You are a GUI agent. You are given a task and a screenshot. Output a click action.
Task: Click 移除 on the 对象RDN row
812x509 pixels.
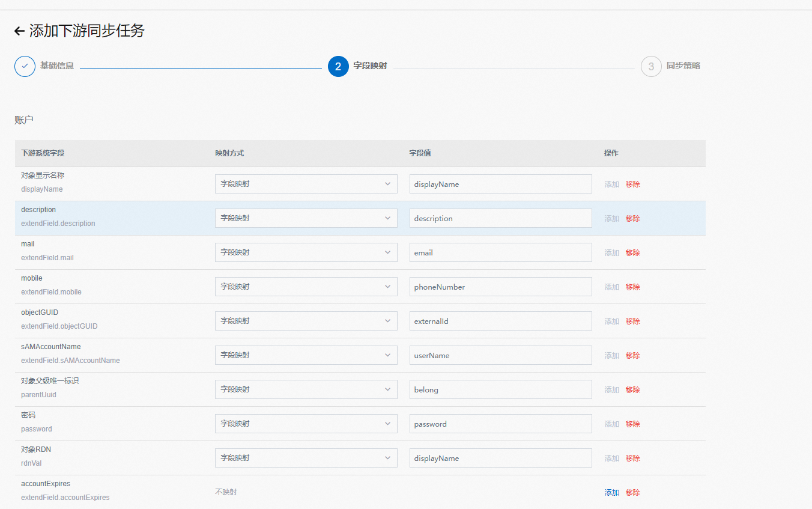pos(632,459)
